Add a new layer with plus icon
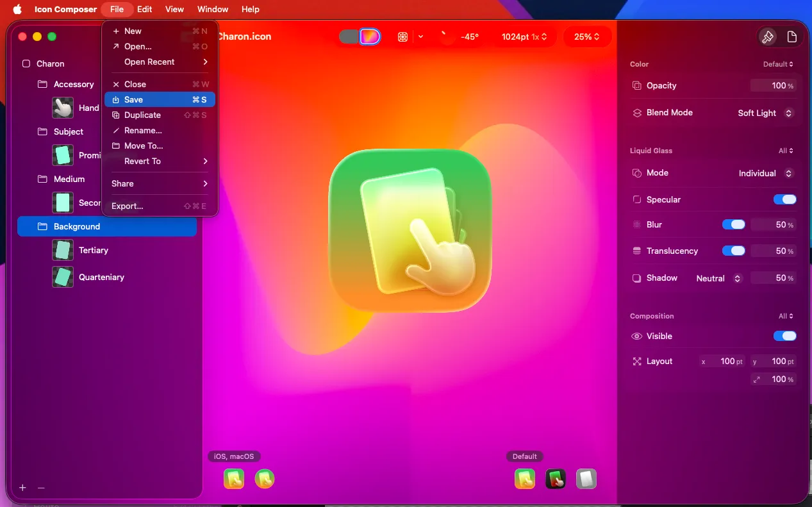The height and width of the screenshot is (507, 812). (x=22, y=488)
